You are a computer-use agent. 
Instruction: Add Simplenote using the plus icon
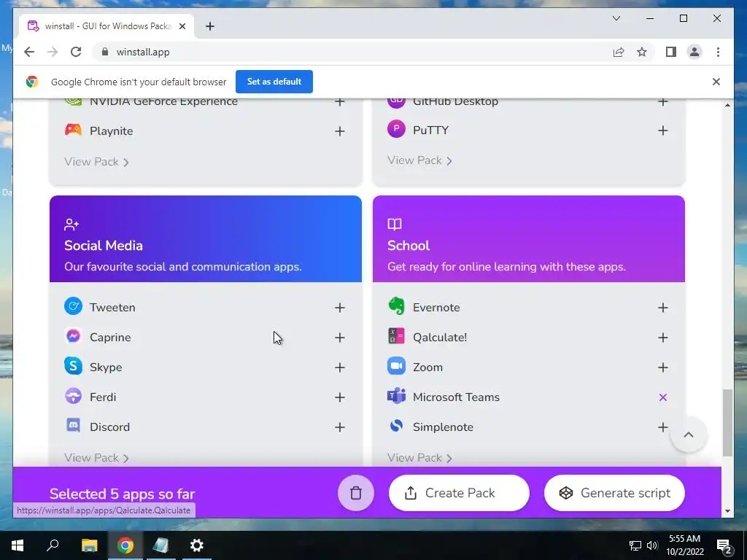click(662, 427)
